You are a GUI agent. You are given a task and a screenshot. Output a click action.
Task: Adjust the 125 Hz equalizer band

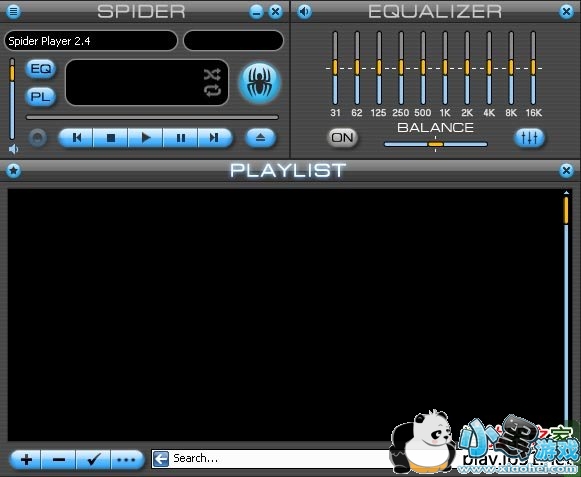[379, 68]
